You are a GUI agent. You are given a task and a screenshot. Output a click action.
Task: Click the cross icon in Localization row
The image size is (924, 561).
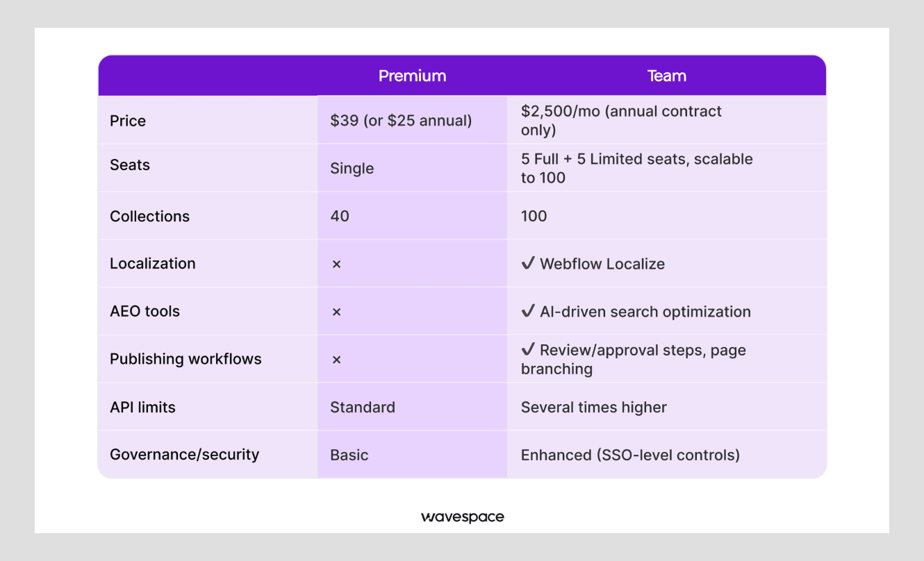pyautogui.click(x=336, y=265)
